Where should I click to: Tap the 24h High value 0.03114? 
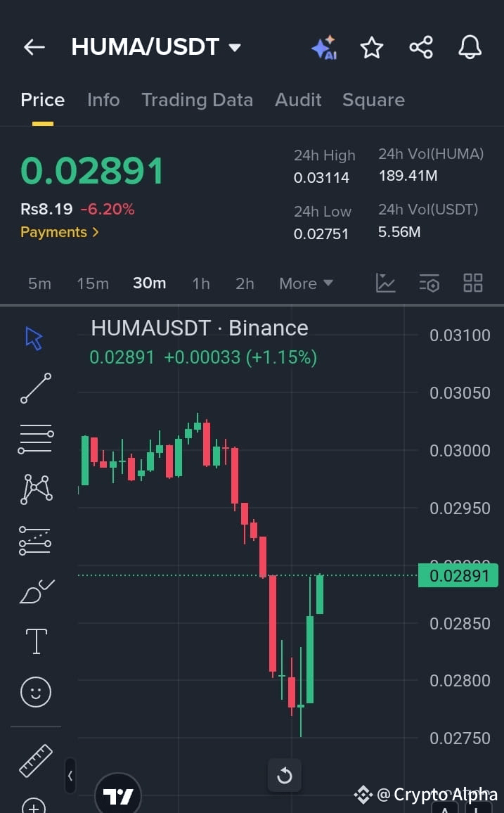(321, 178)
